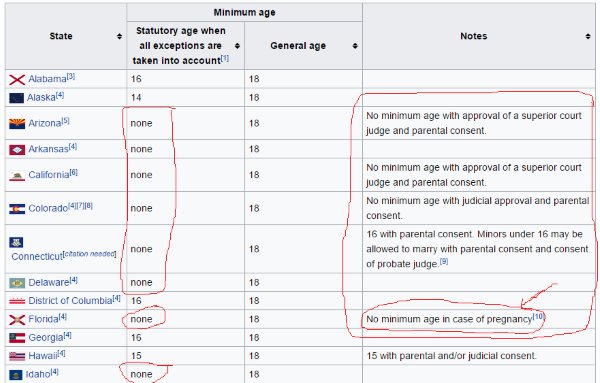Sort the Notes column using arrows
600x383 pixels.
coord(588,36)
